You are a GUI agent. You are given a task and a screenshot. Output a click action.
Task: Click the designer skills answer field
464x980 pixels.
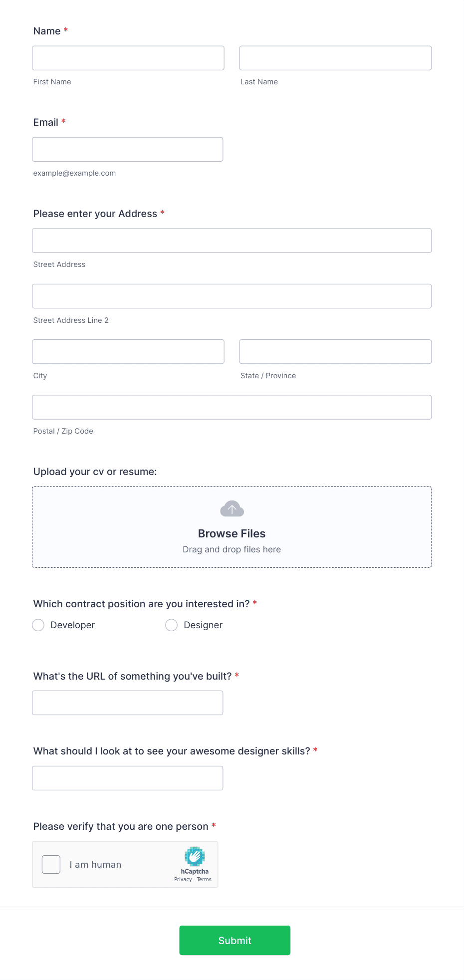[127, 777]
